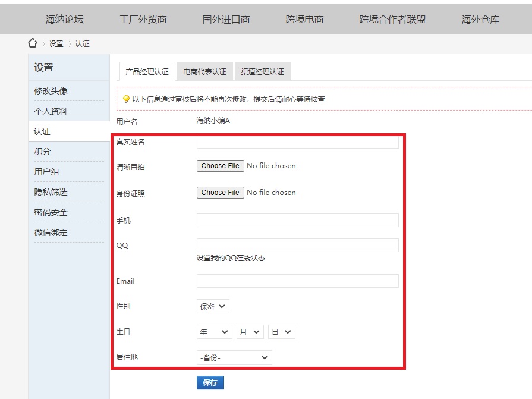Open 修改头像 in settings sidebar

pos(51,91)
